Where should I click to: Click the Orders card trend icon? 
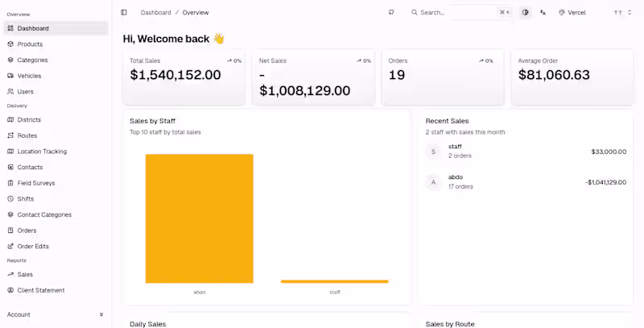click(481, 60)
